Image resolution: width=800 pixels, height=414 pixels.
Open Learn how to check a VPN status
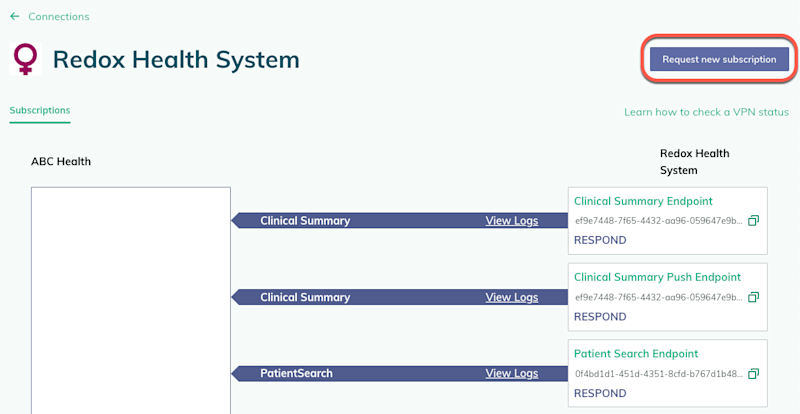coord(706,112)
